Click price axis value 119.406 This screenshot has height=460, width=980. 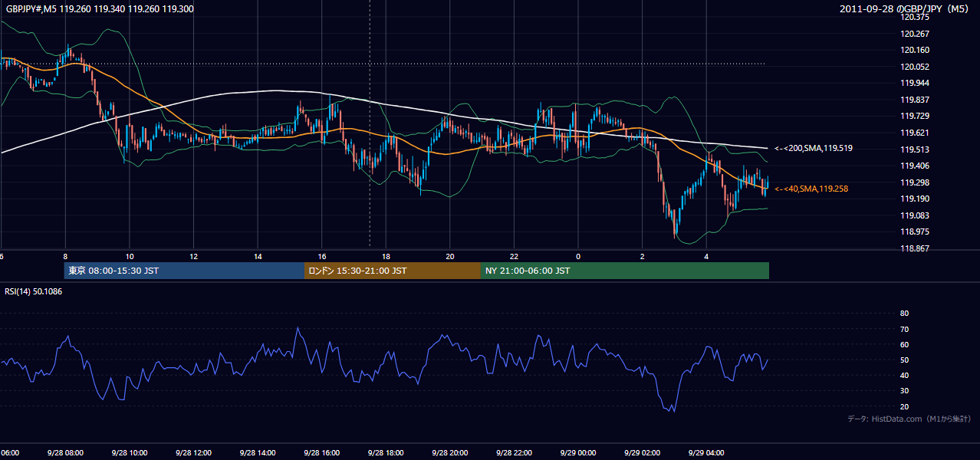[x=916, y=166]
